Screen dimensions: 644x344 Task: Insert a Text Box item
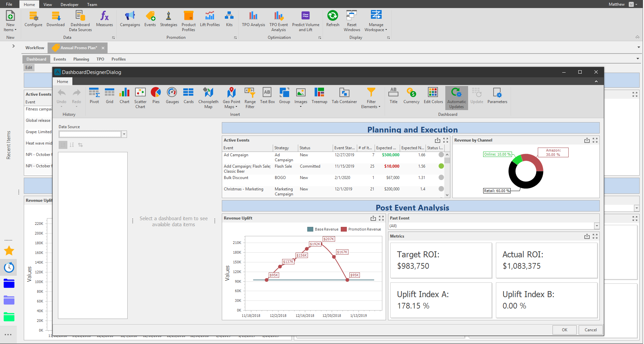point(267,96)
